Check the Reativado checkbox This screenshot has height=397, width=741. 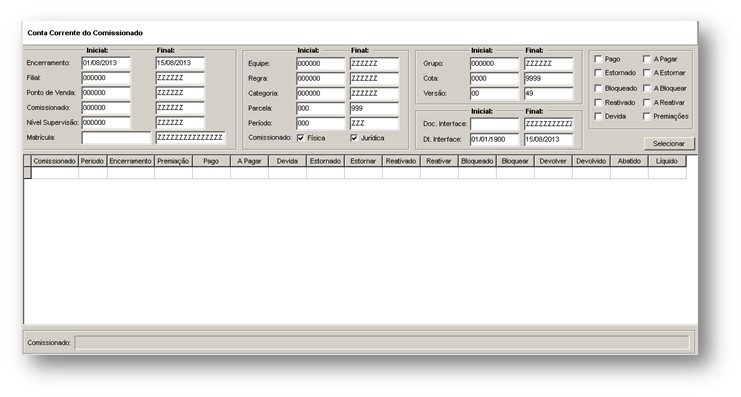coord(598,103)
